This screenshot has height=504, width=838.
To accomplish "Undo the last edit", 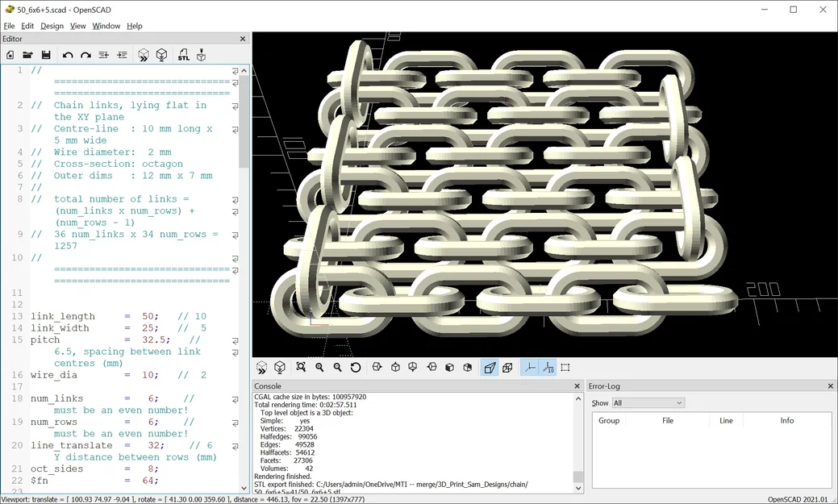I will [68, 55].
